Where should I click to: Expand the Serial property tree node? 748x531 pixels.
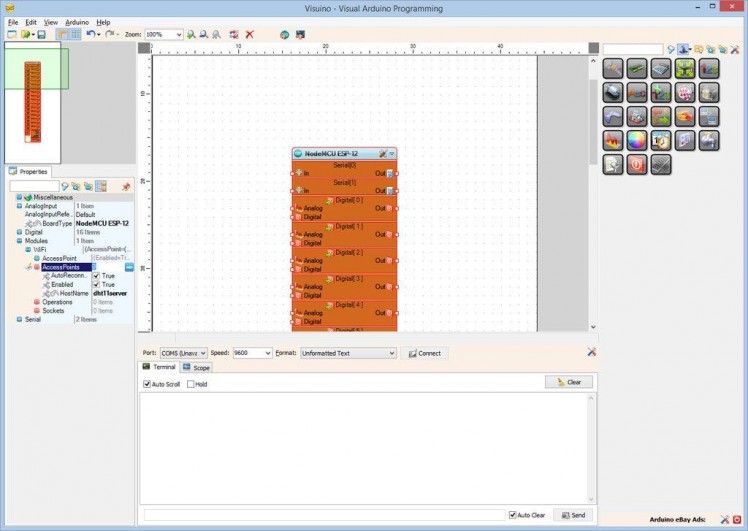click(18, 319)
